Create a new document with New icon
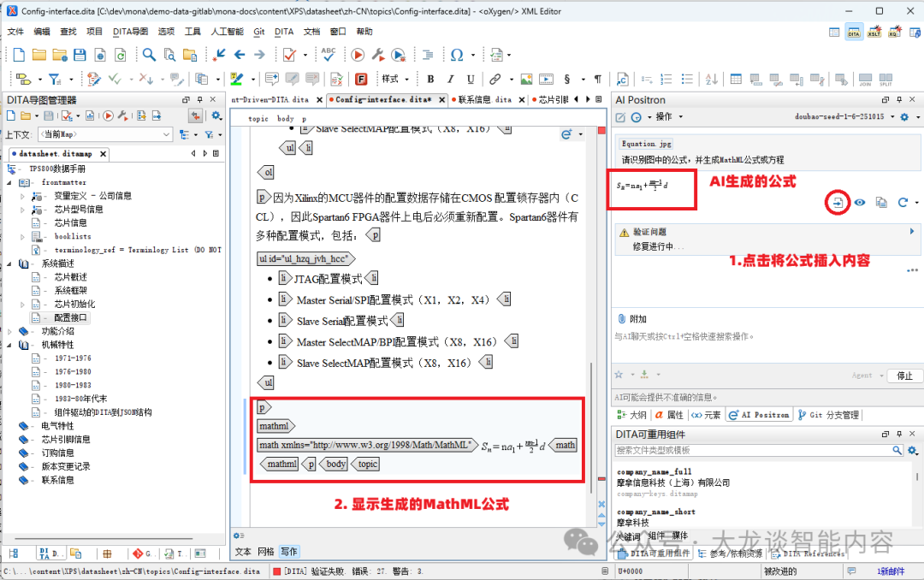Screen dimensions: 924x580 [x=19, y=55]
